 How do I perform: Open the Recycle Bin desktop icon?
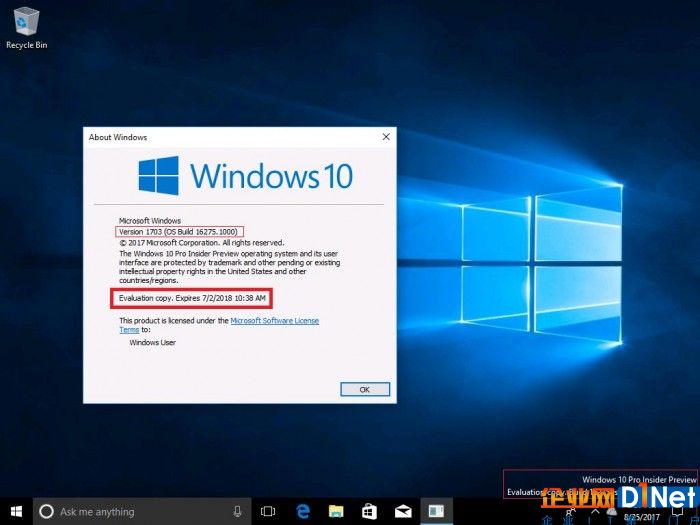point(26,28)
